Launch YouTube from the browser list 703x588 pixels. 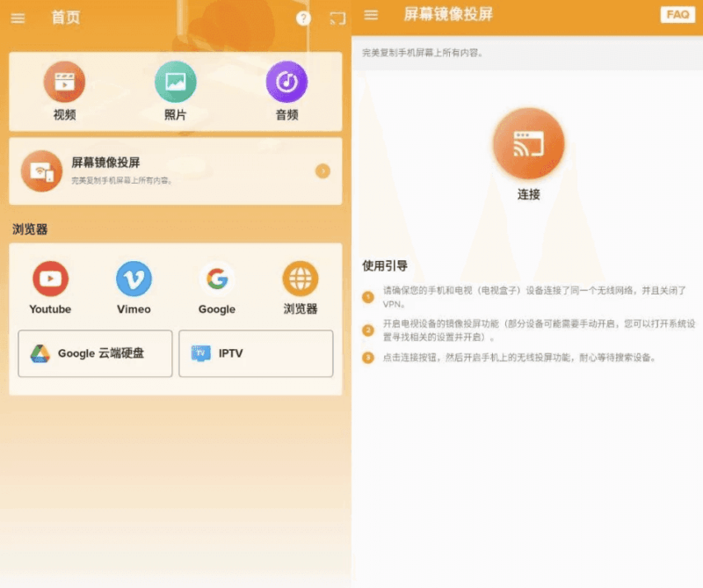tap(50, 279)
